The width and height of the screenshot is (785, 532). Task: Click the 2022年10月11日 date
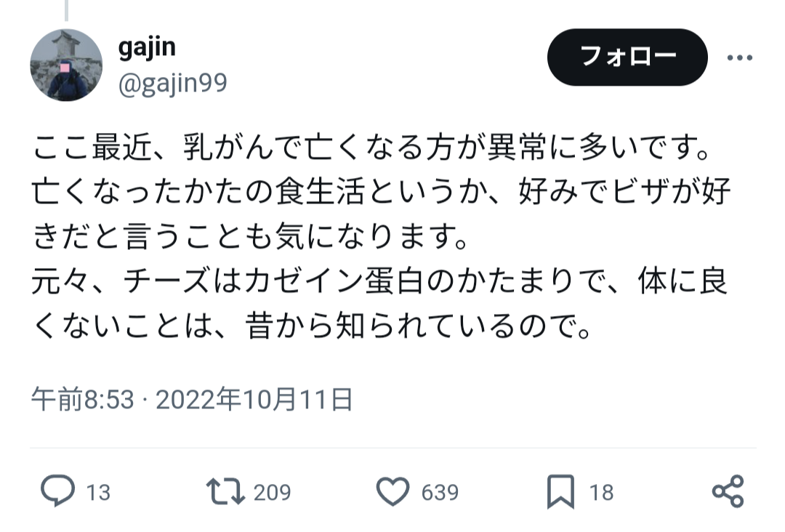254,400
